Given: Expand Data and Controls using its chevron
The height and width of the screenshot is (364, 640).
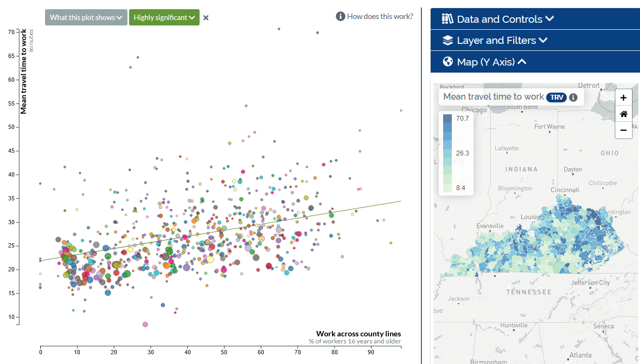Looking at the screenshot, I should (x=549, y=19).
